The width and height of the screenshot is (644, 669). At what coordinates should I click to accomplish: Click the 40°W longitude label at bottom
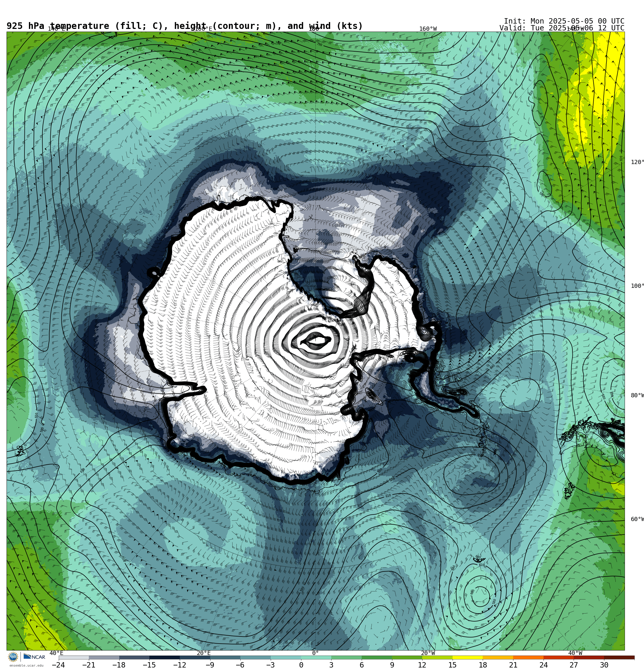click(x=575, y=653)
